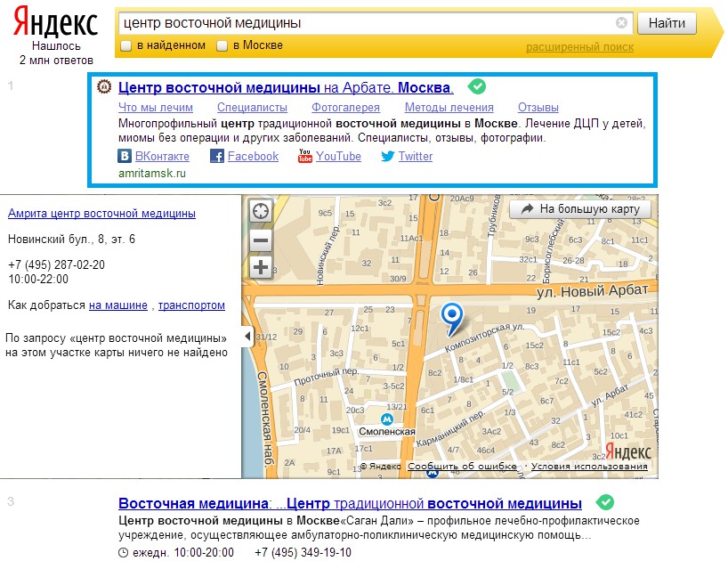
Task: Open the расширенный поиск link
Action: point(579,47)
